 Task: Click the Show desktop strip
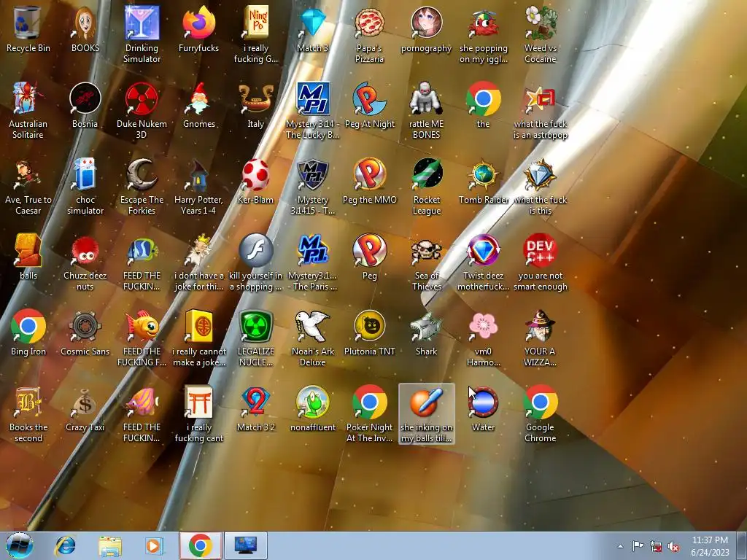click(743, 545)
